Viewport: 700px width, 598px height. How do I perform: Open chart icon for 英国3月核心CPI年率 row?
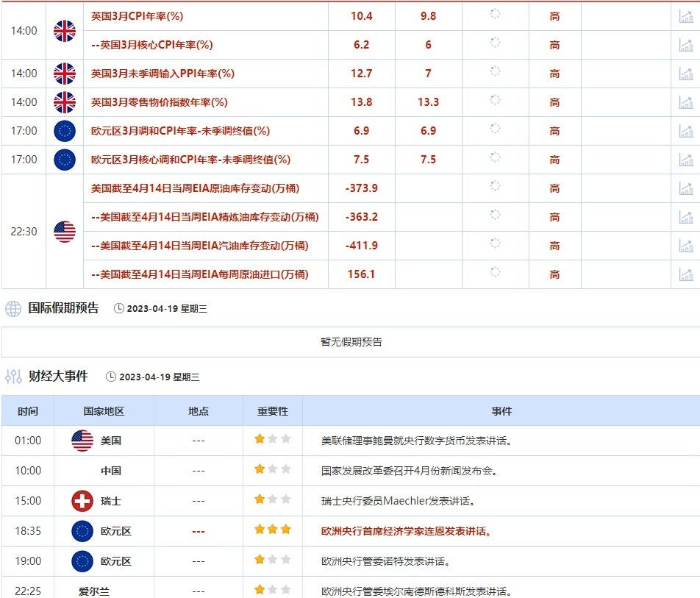[685, 45]
